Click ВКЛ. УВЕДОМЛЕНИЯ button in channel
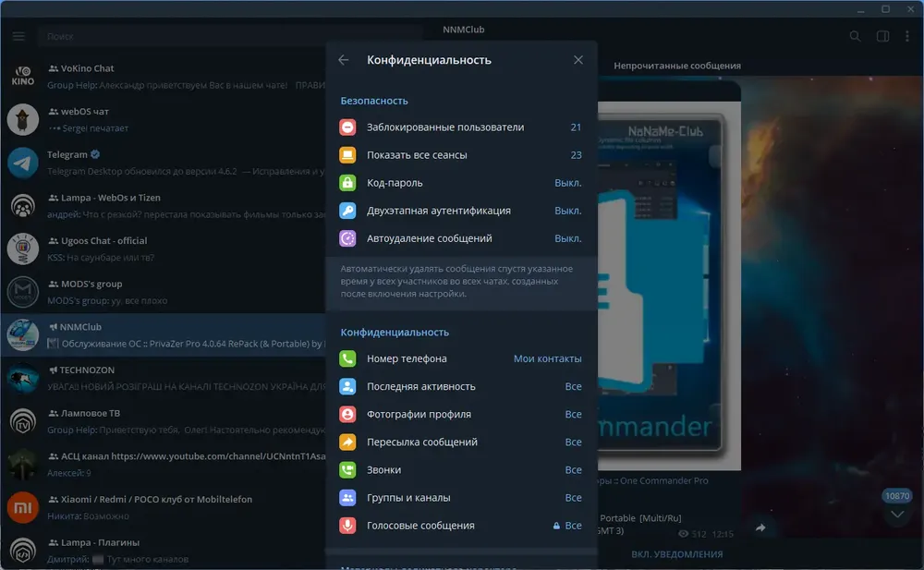Screen dimensions: 924x570 click(676, 554)
